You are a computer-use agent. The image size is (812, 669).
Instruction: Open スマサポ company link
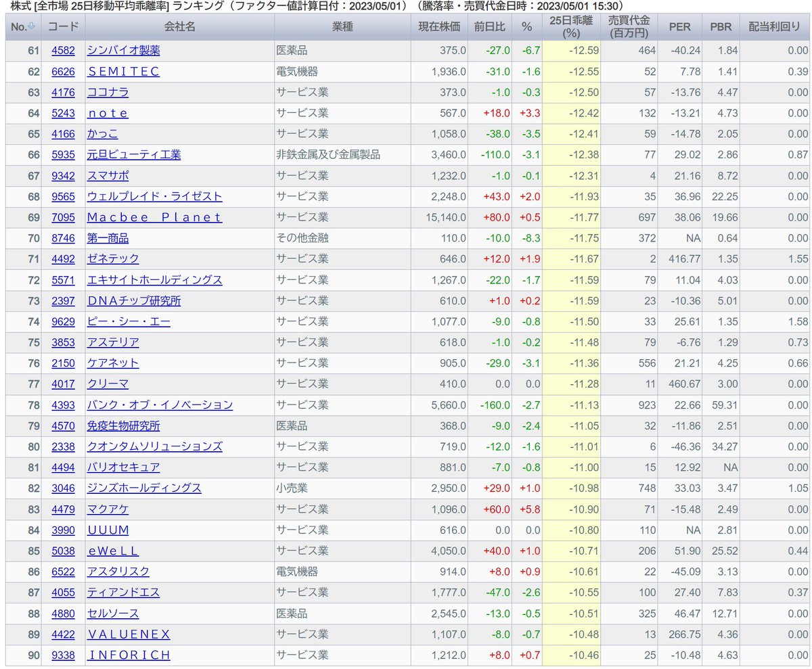(x=108, y=176)
